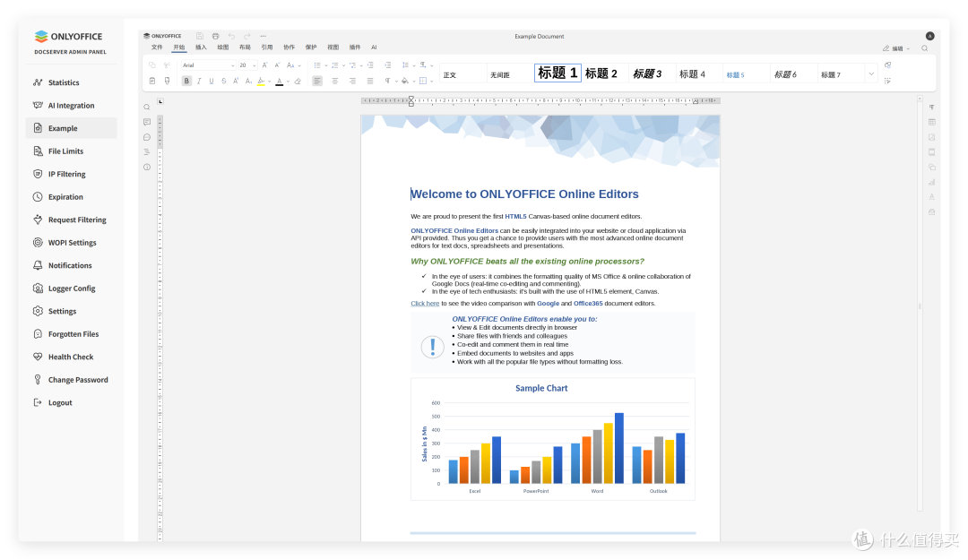Viewport: 968px width, 560px height.
Task: Open the 文件 (File) tab
Action: [x=157, y=47]
